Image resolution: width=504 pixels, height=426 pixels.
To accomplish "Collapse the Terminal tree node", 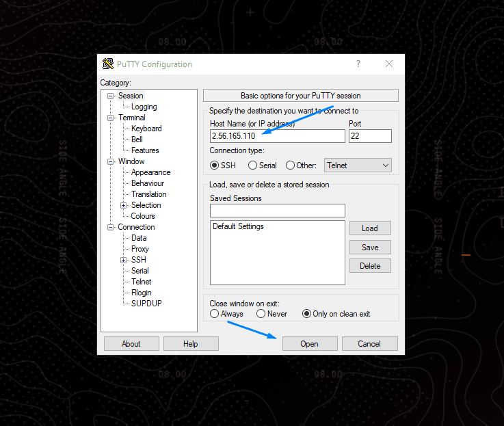I will pos(111,118).
